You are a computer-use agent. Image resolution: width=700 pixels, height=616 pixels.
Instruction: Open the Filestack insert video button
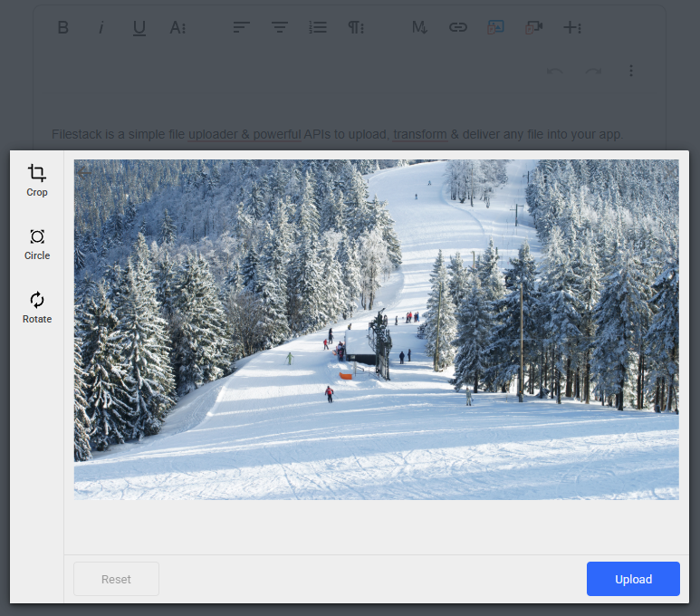534,28
